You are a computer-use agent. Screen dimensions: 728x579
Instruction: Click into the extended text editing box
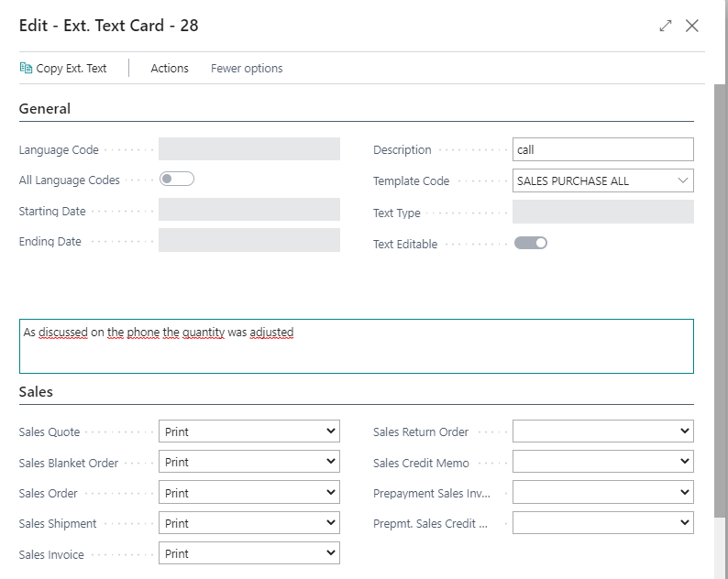click(x=357, y=346)
